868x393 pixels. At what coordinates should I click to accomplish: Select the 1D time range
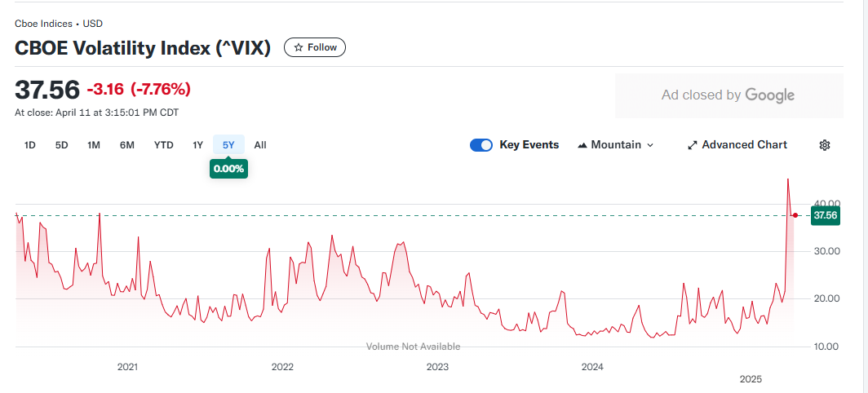tap(30, 145)
